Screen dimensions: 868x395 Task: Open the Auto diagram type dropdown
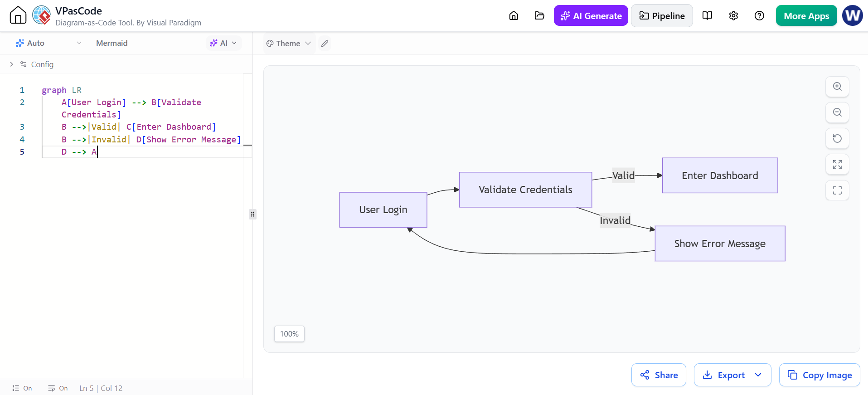point(48,43)
